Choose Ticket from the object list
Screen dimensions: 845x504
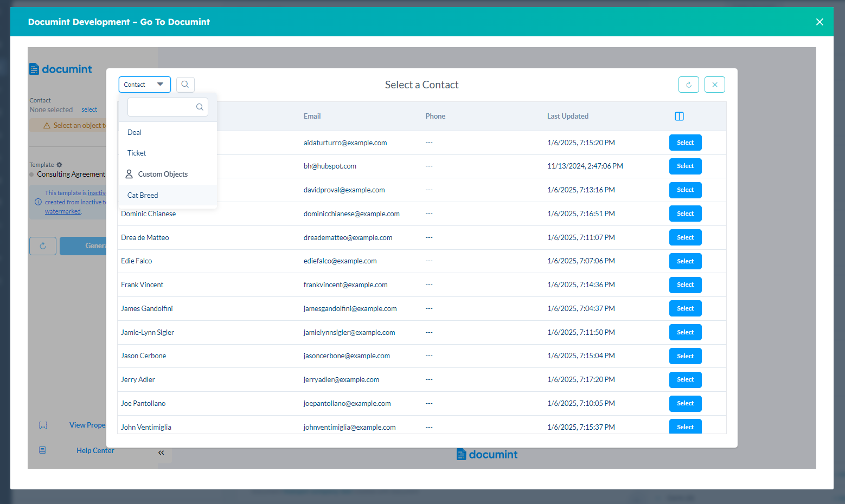[x=137, y=153]
